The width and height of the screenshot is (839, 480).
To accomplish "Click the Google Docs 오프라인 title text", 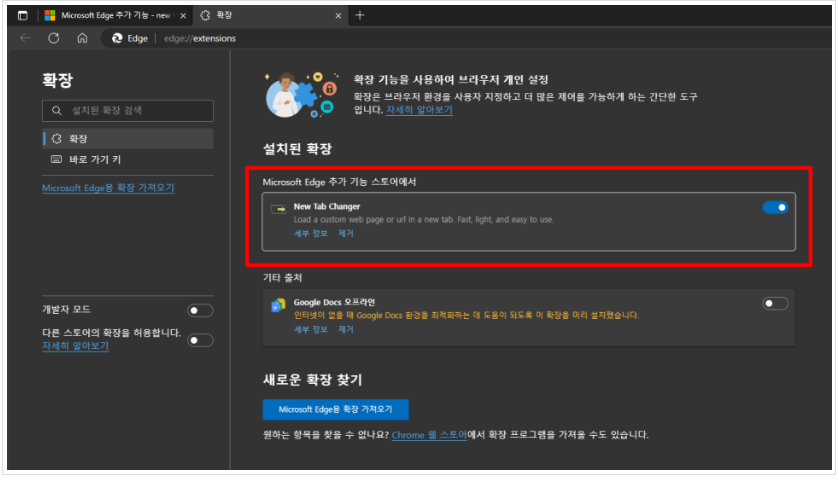I will click(334, 302).
